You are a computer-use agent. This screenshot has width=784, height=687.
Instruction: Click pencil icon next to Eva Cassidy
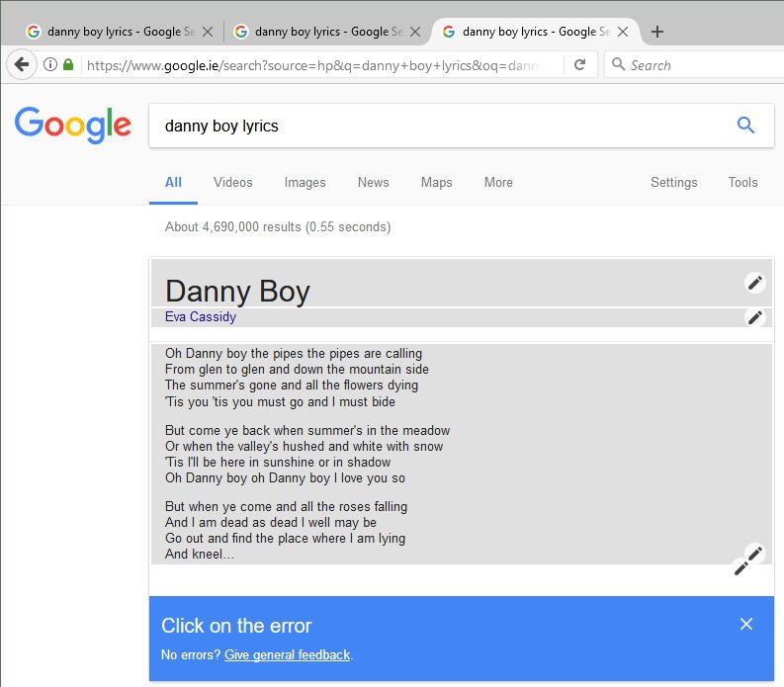coord(755,317)
